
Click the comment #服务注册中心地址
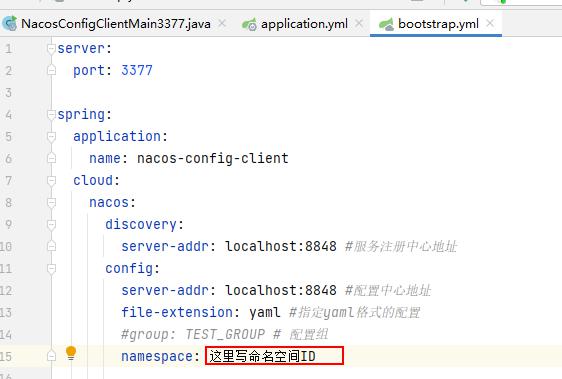tap(401, 246)
